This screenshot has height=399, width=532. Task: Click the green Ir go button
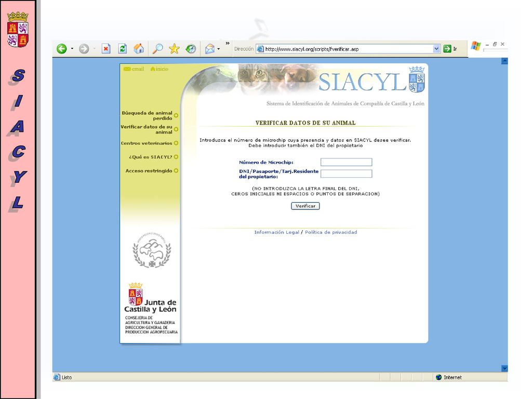point(450,49)
